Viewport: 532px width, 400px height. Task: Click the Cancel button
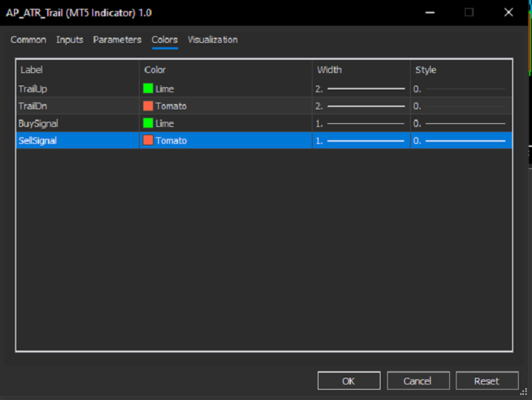[x=418, y=381]
